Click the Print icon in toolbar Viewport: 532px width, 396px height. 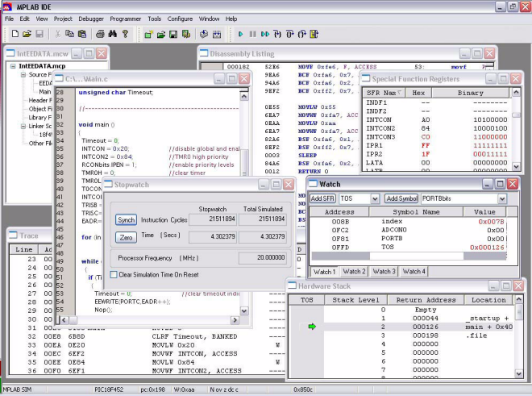click(x=100, y=34)
